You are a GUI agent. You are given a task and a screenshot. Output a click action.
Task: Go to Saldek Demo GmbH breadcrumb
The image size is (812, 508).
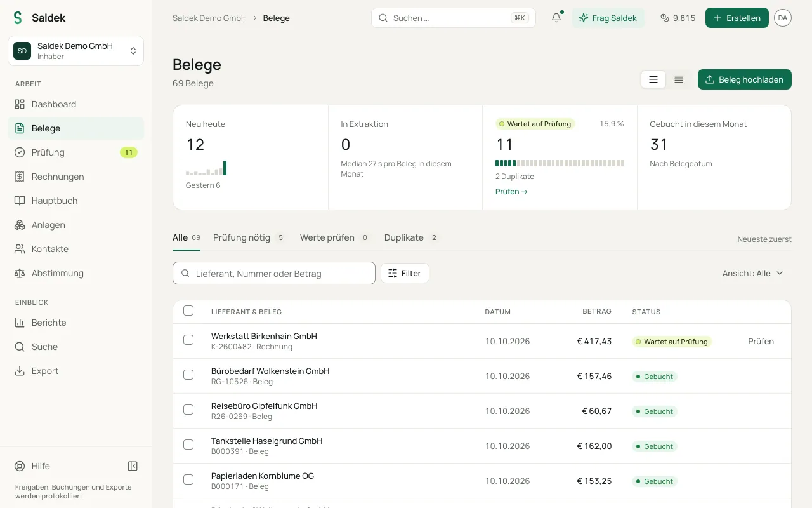209,18
